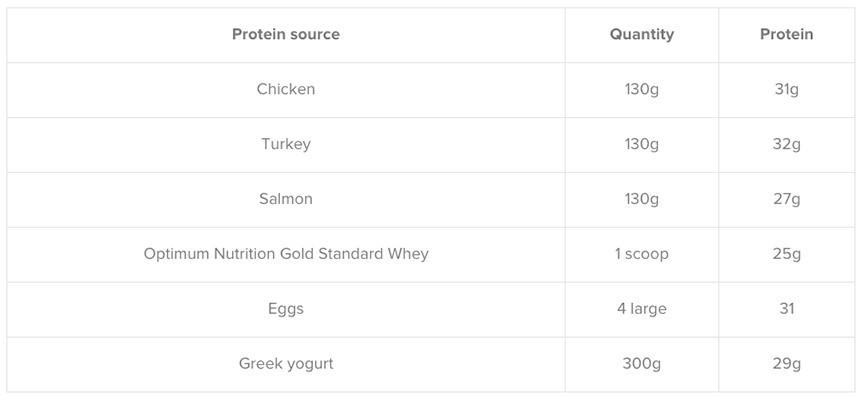Screen dimensions: 860x397
Task: Click Chicken's 130g quantity cell
Action: click(642, 89)
